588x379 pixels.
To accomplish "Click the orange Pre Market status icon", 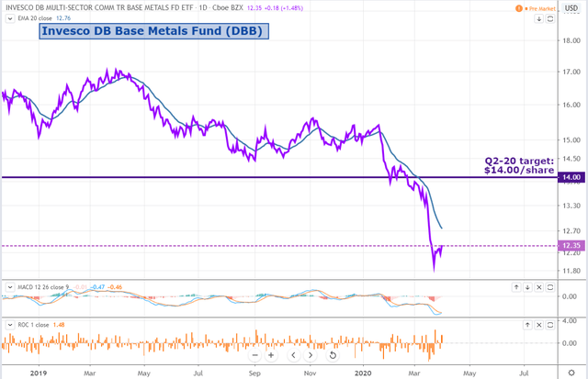I will pos(519,8).
